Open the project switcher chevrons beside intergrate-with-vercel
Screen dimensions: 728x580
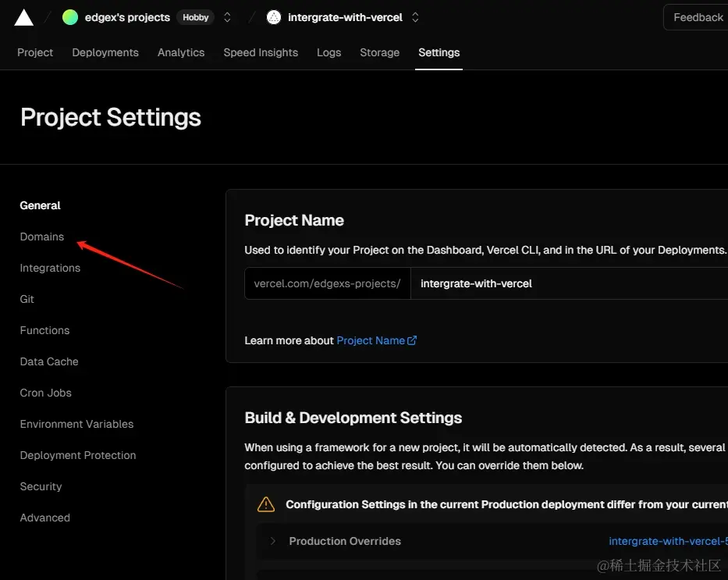click(415, 17)
